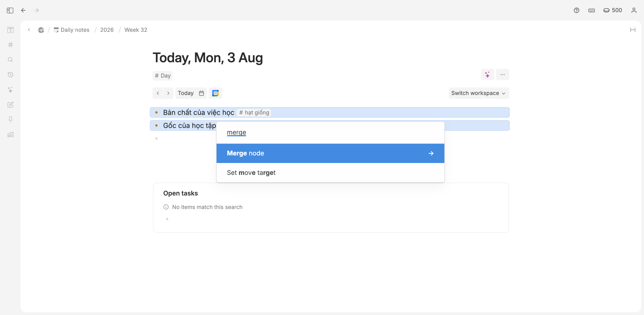
Task: Click empty bullet under Open tasks
Action: (x=167, y=219)
